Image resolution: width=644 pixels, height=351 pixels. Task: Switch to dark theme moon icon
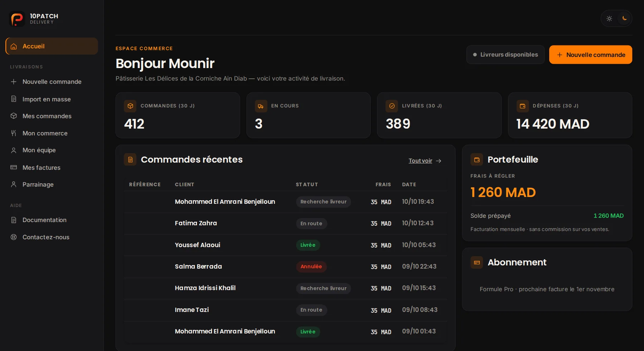tap(624, 18)
